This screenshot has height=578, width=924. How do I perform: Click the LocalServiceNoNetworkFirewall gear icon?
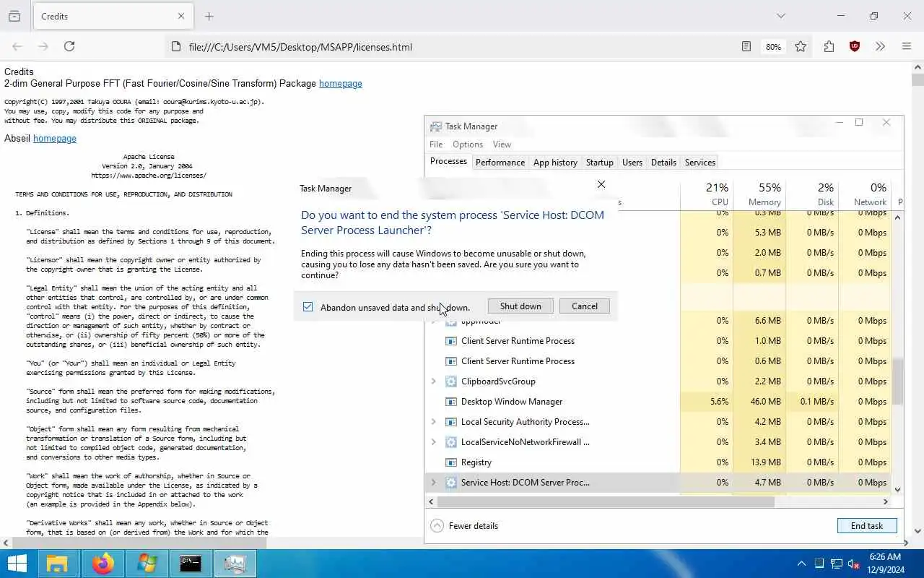click(451, 442)
